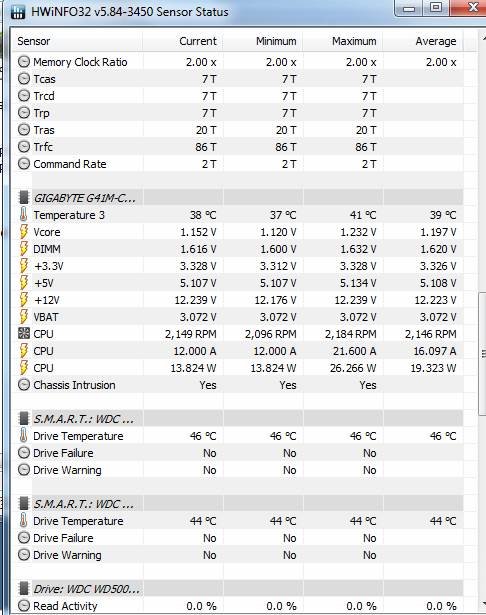Screen dimensions: 486x615
Task: Click the lightning bolt icon next to VBAT
Action: [24, 317]
